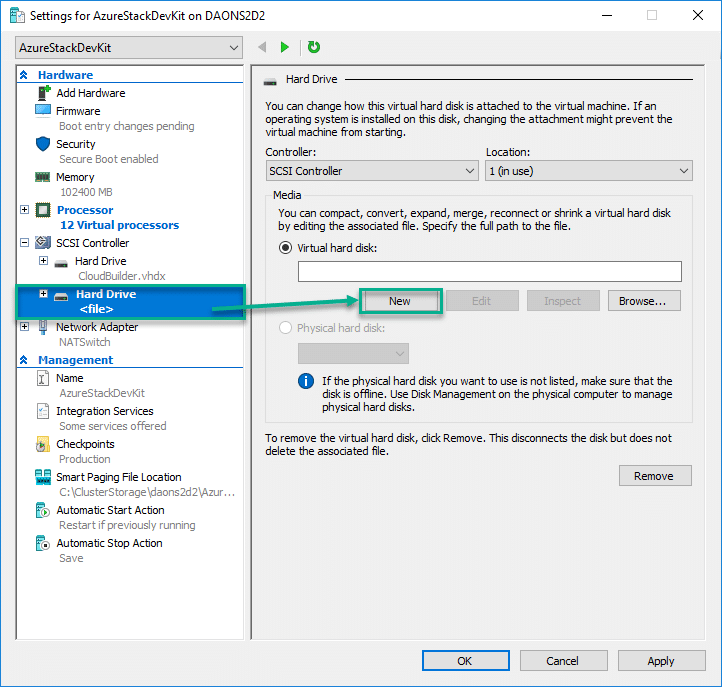Expand the selected <file> Hard Drive node
The height and width of the screenshot is (687, 722).
coord(43,294)
